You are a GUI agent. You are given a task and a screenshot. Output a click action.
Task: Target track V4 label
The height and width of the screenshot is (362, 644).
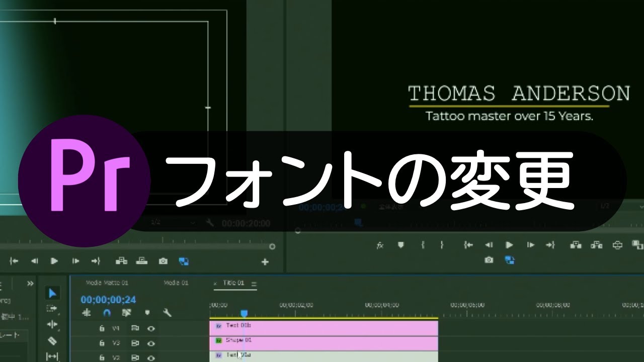coord(116,328)
